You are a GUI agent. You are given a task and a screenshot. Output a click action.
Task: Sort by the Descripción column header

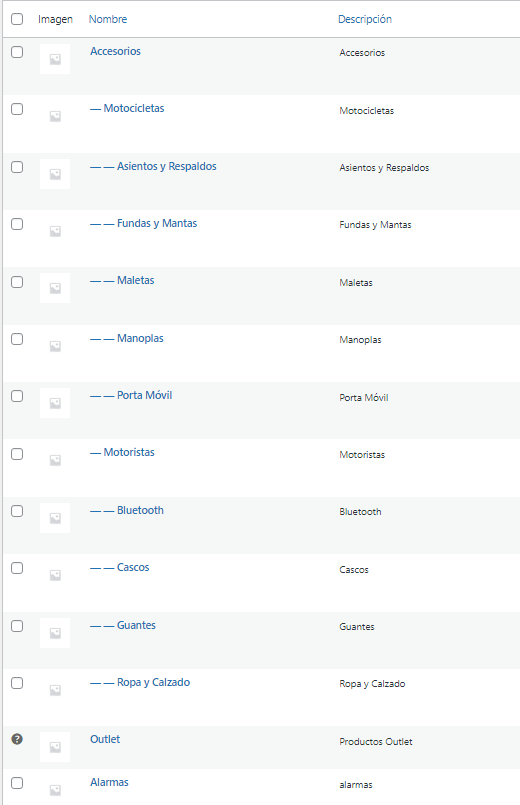click(x=364, y=19)
